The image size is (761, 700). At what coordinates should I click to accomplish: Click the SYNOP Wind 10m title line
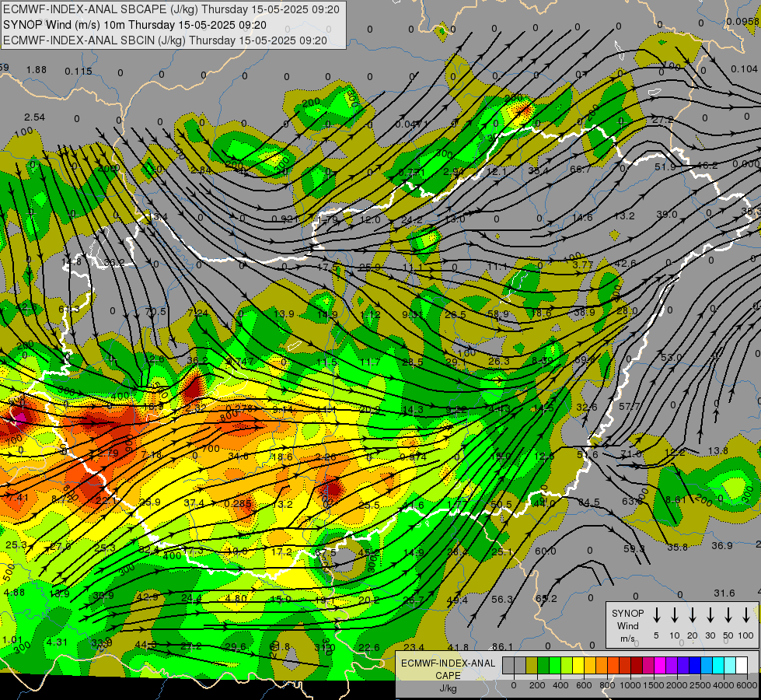[x=135, y=25]
